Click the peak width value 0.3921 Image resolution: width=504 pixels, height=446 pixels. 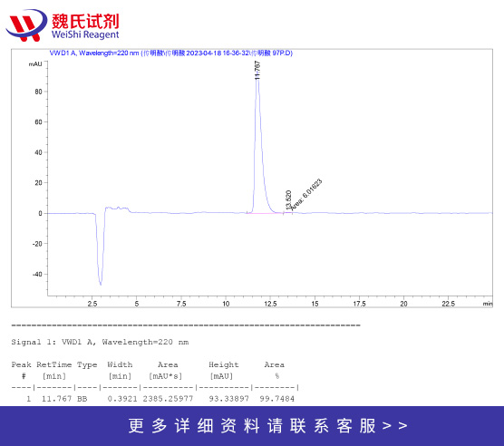pyautogui.click(x=122, y=399)
